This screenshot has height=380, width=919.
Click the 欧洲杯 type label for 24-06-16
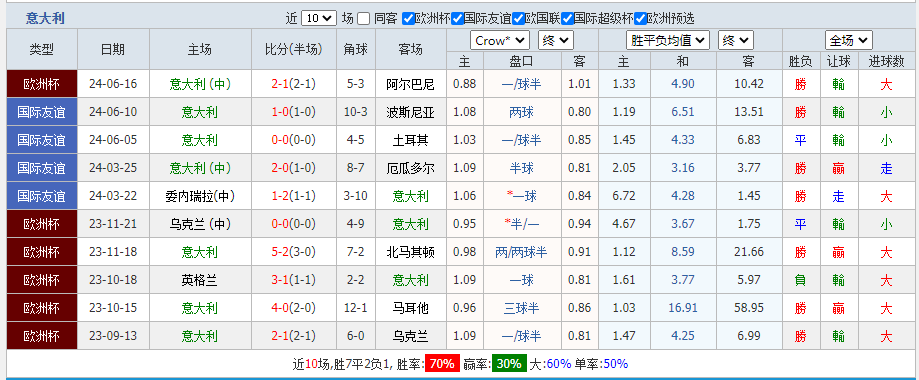coord(42,84)
